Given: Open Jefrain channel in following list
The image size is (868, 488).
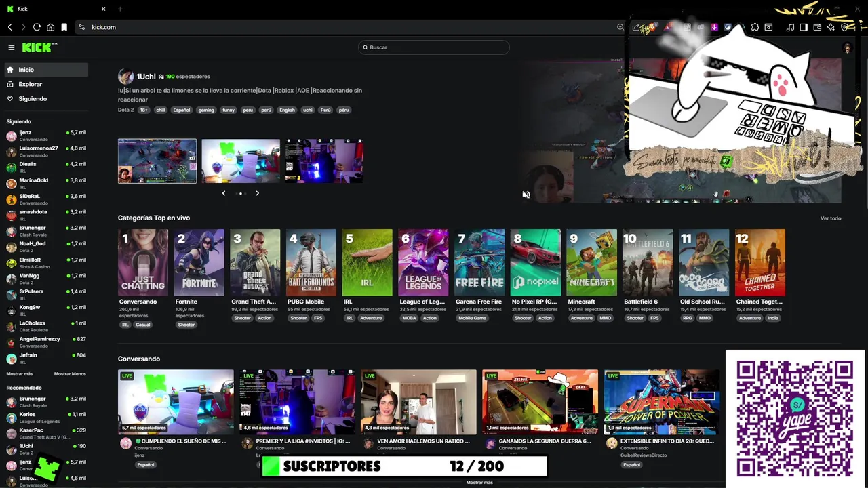Looking at the screenshot, I should (x=45, y=359).
